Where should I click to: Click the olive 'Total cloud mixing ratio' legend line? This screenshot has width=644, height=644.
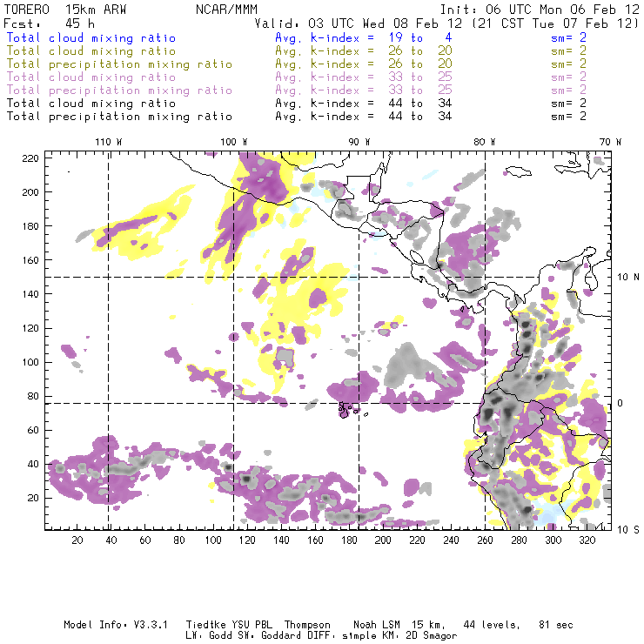(x=91, y=51)
